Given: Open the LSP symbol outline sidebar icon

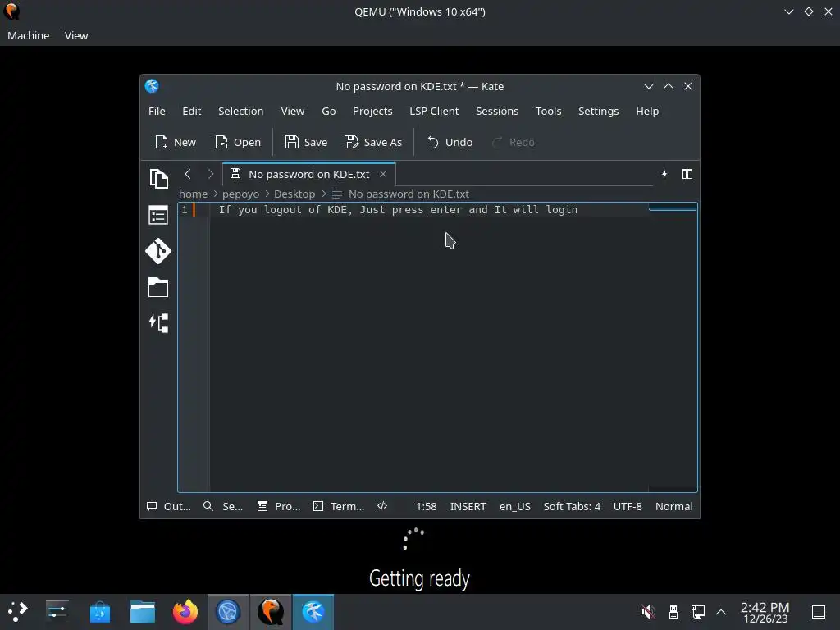Looking at the screenshot, I should click(x=158, y=323).
